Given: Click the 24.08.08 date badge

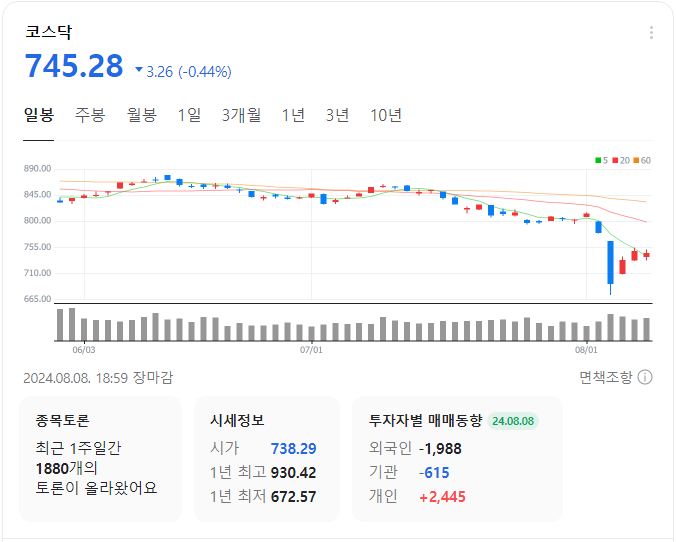Looking at the screenshot, I should tap(513, 421).
